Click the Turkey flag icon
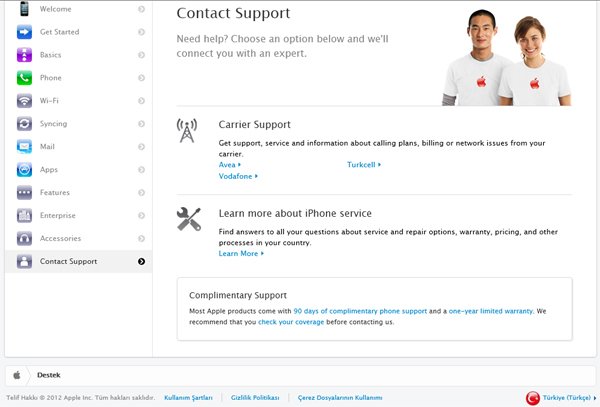Image resolution: width=600 pixels, height=407 pixels. pos(532,398)
